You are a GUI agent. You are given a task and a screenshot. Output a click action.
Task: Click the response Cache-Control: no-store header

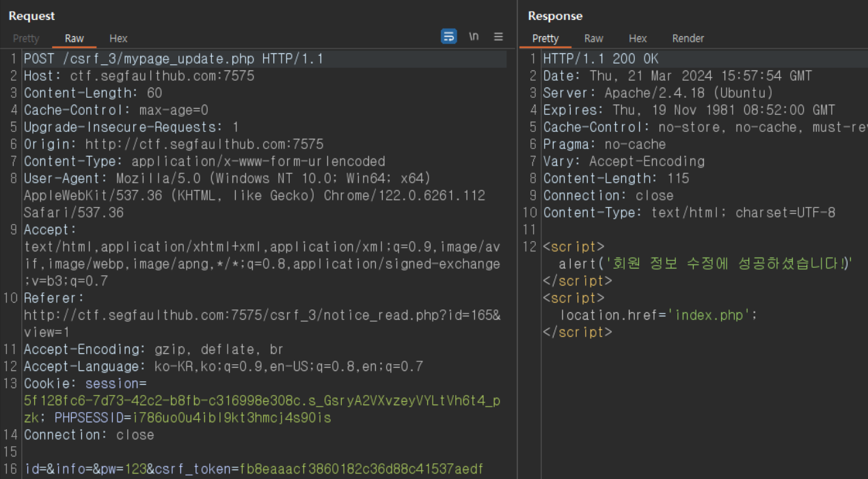coord(705,127)
